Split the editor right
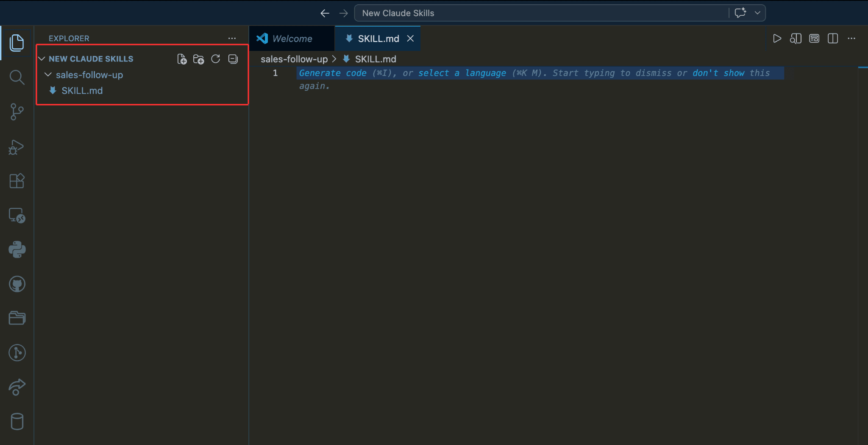 833,39
